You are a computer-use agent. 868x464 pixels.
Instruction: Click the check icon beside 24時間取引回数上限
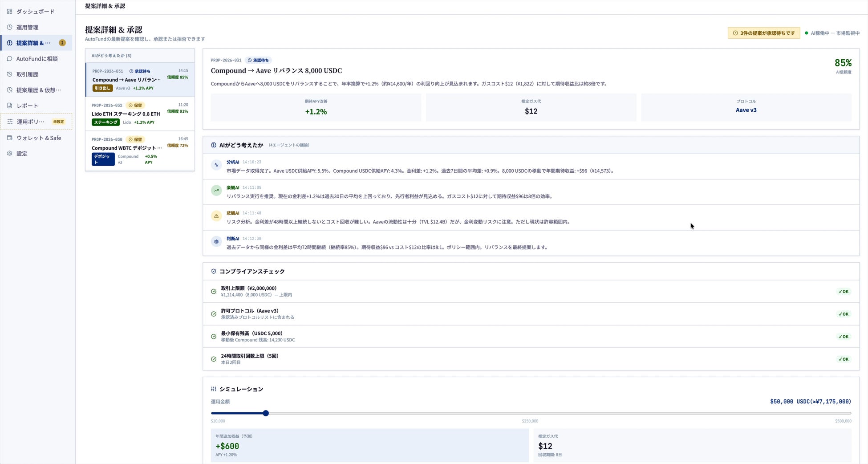(x=214, y=359)
